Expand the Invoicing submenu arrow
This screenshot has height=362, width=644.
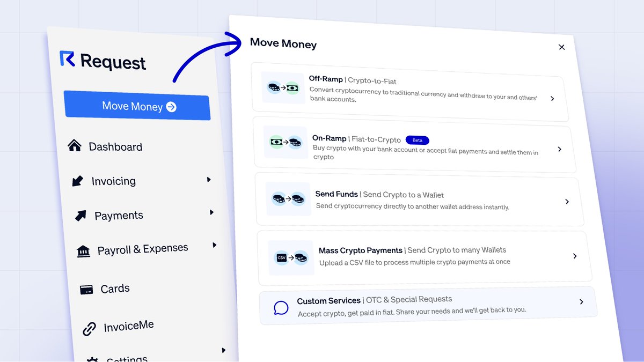coord(209,180)
